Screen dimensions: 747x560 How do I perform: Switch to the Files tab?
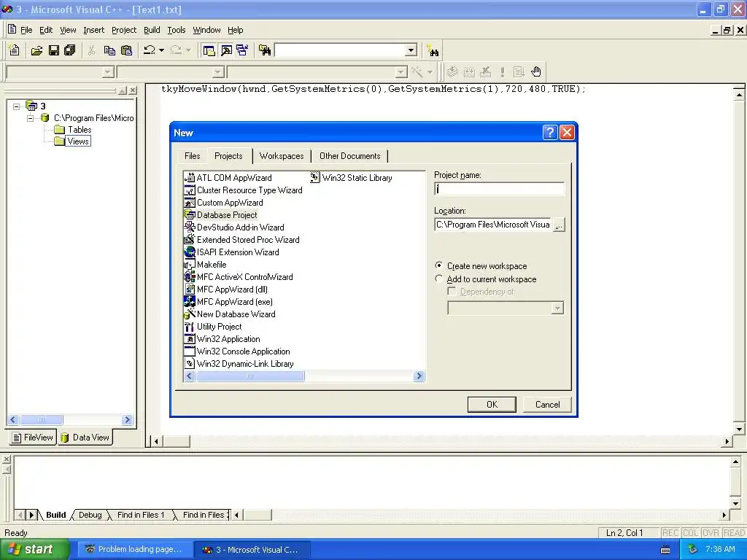192,156
